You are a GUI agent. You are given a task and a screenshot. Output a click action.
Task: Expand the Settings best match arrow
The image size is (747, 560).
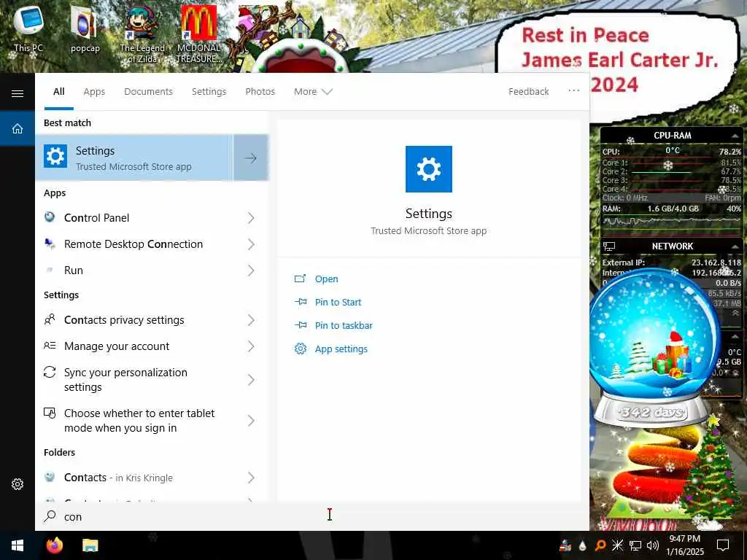point(251,157)
